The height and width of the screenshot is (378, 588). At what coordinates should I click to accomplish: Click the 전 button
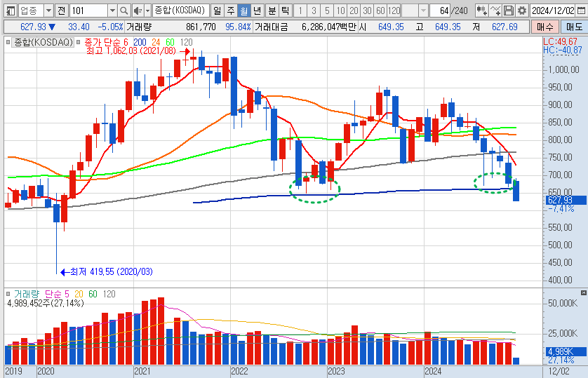pyautogui.click(x=61, y=11)
